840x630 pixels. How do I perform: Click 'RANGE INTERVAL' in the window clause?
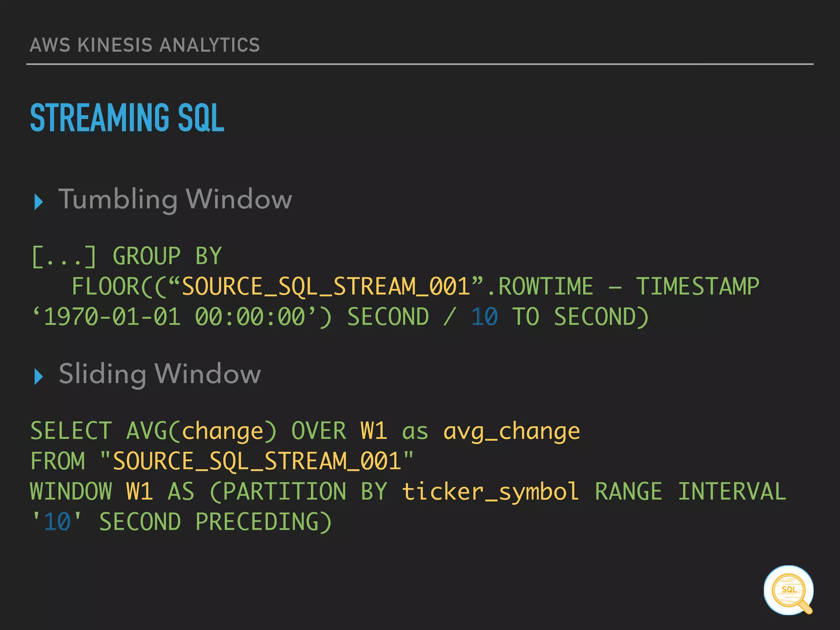pyautogui.click(x=690, y=491)
